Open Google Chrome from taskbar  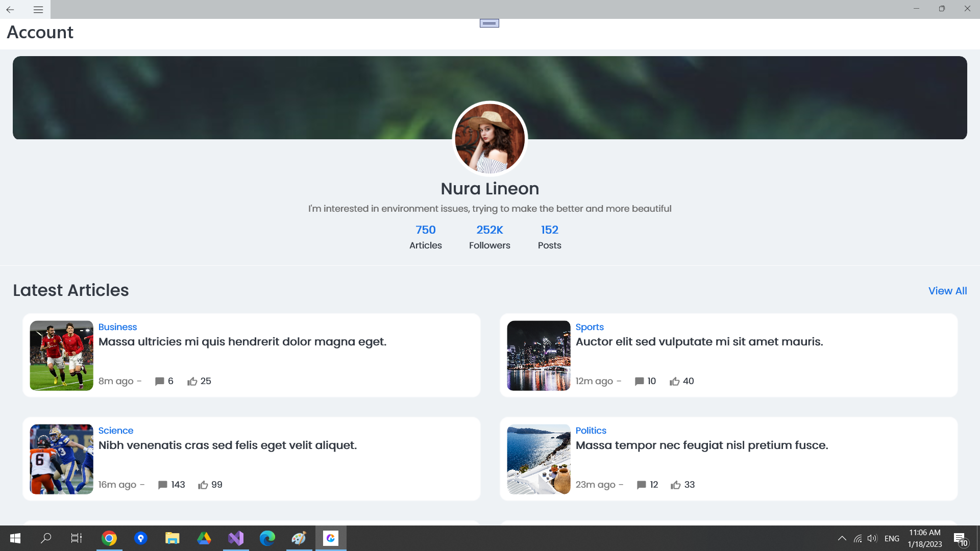tap(109, 538)
